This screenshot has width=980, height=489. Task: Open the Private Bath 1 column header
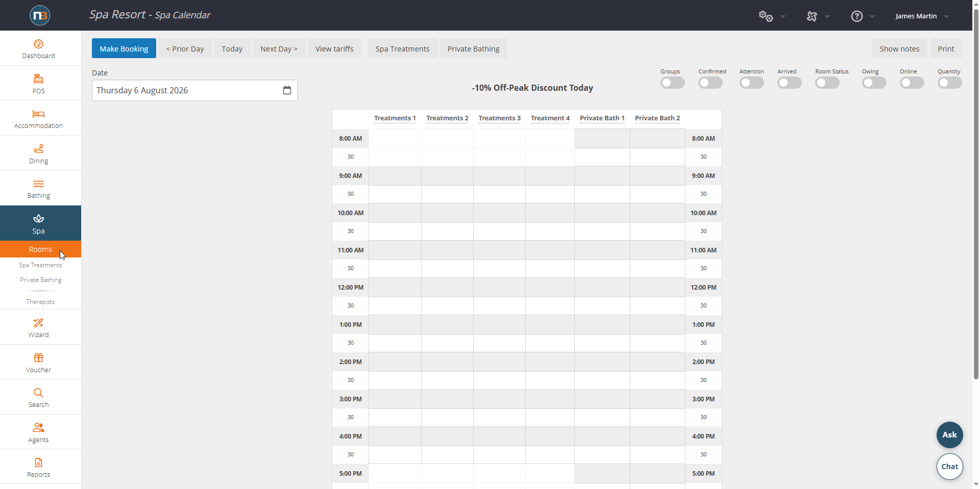click(602, 118)
